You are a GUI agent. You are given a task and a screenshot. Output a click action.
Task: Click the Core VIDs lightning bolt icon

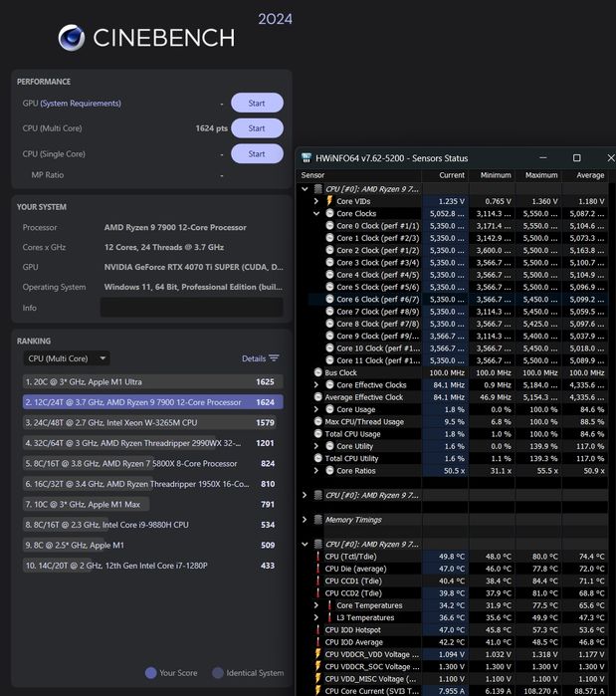click(329, 201)
